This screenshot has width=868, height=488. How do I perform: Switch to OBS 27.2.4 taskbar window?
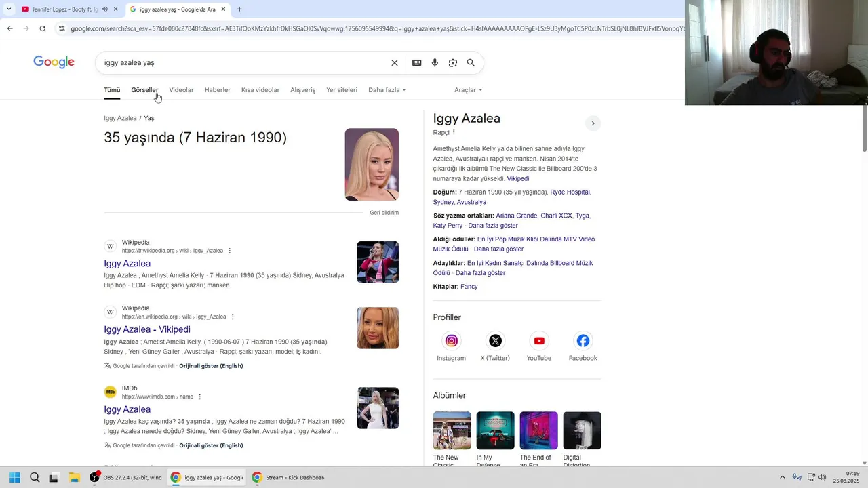click(x=125, y=478)
